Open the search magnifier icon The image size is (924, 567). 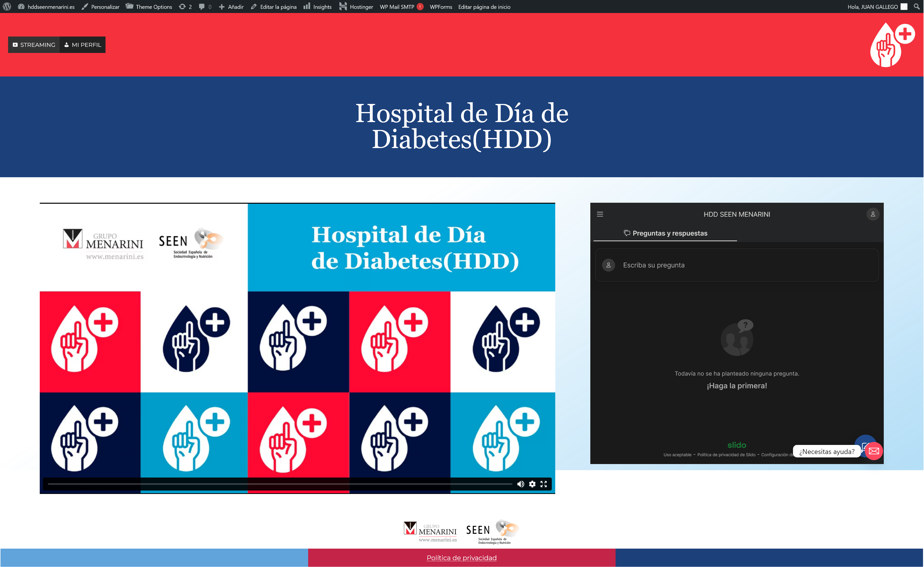coord(916,7)
